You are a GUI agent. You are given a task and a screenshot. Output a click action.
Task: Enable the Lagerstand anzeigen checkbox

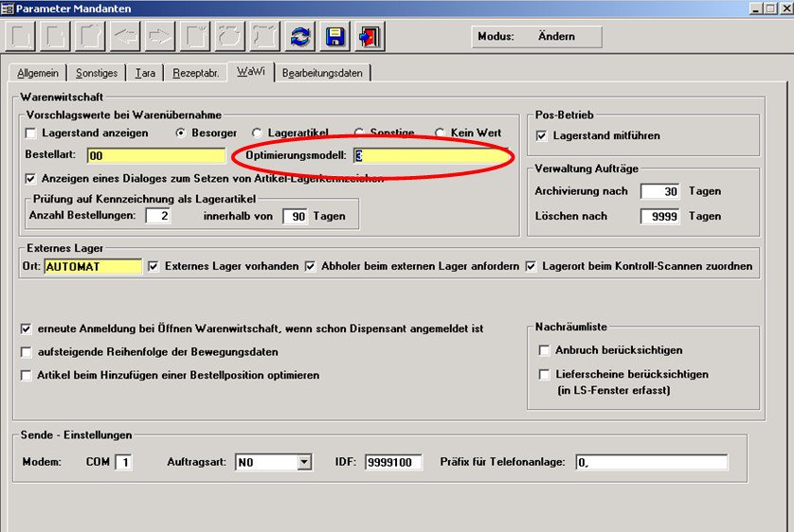coord(32,133)
